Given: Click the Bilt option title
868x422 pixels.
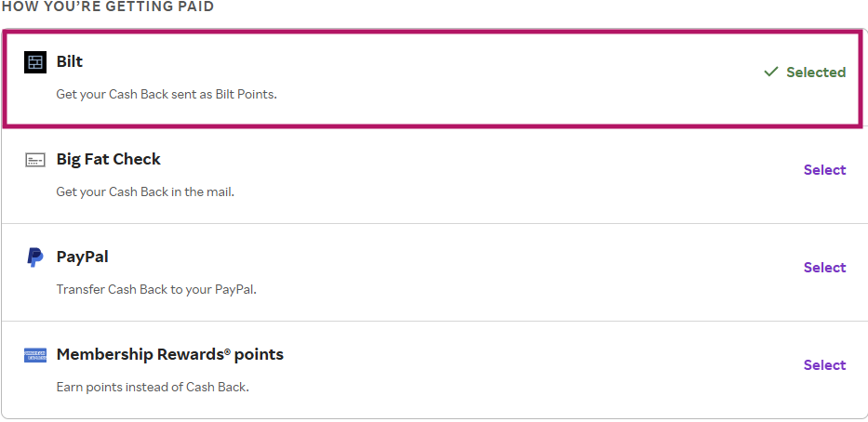Looking at the screenshot, I should (x=70, y=62).
